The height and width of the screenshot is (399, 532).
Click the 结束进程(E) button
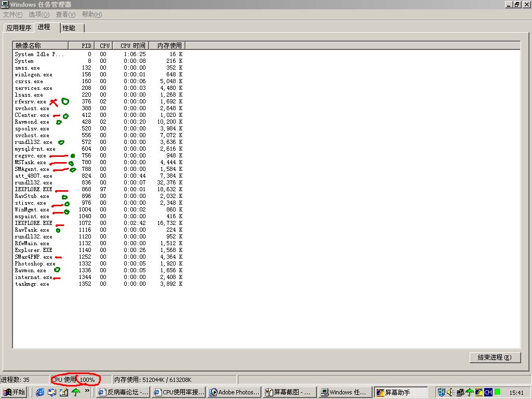[495, 357]
